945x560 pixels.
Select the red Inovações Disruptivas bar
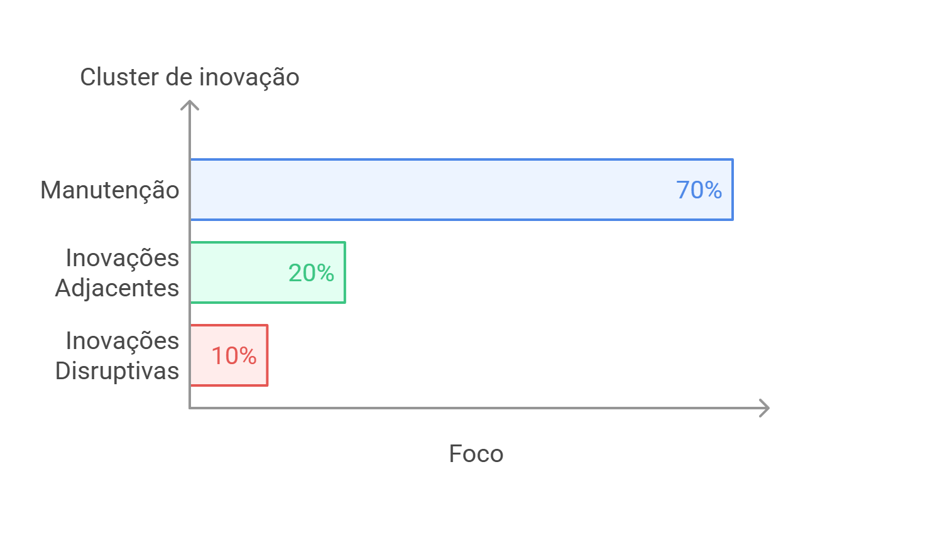click(x=229, y=355)
